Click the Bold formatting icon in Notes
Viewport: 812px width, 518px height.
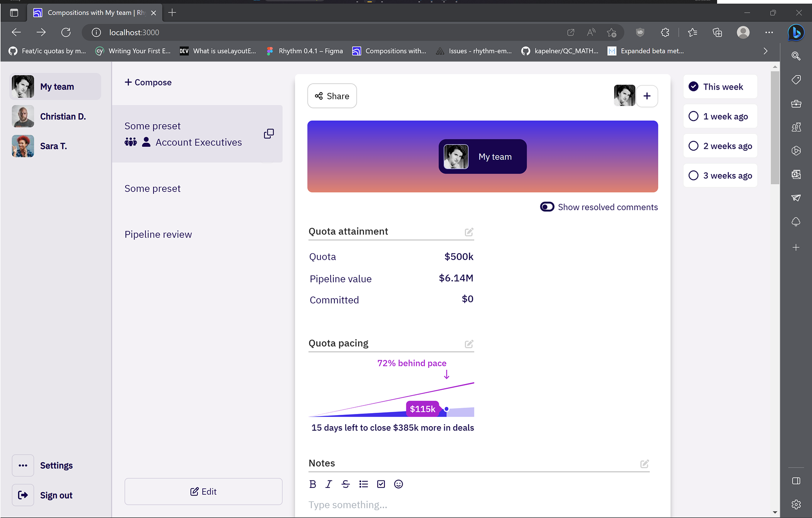[313, 484]
